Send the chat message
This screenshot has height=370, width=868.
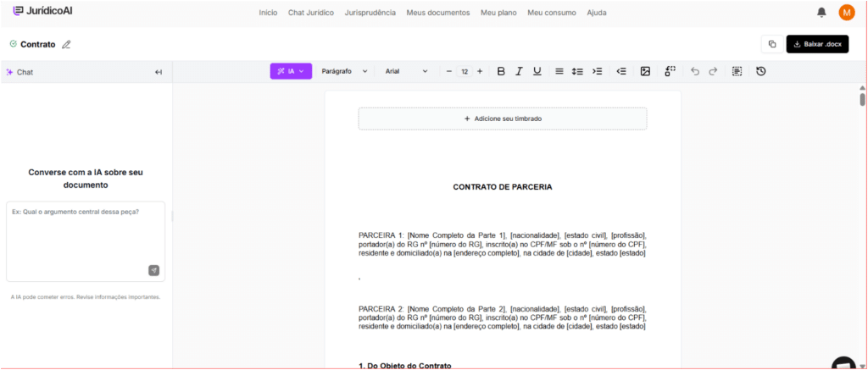[x=154, y=270]
